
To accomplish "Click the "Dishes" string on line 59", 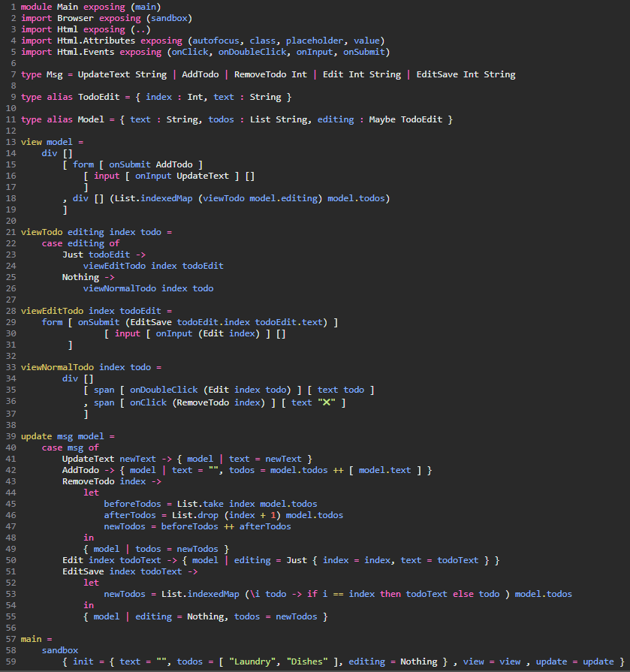I will (307, 661).
